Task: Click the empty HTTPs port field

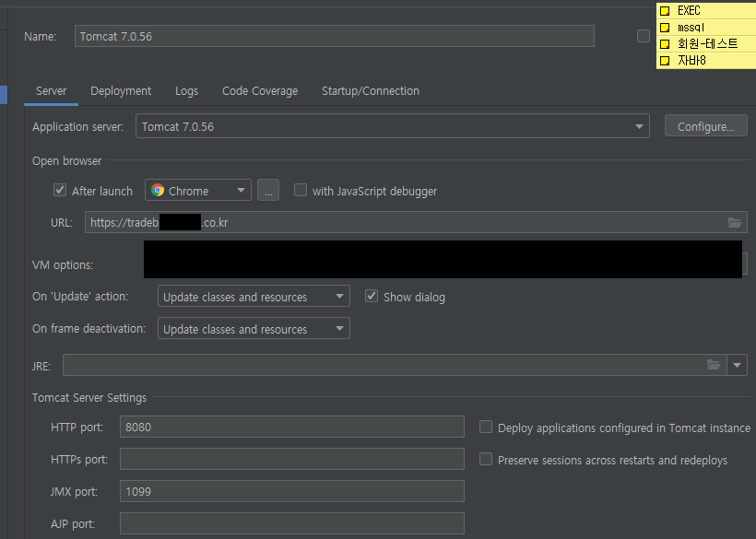Action: point(291,459)
